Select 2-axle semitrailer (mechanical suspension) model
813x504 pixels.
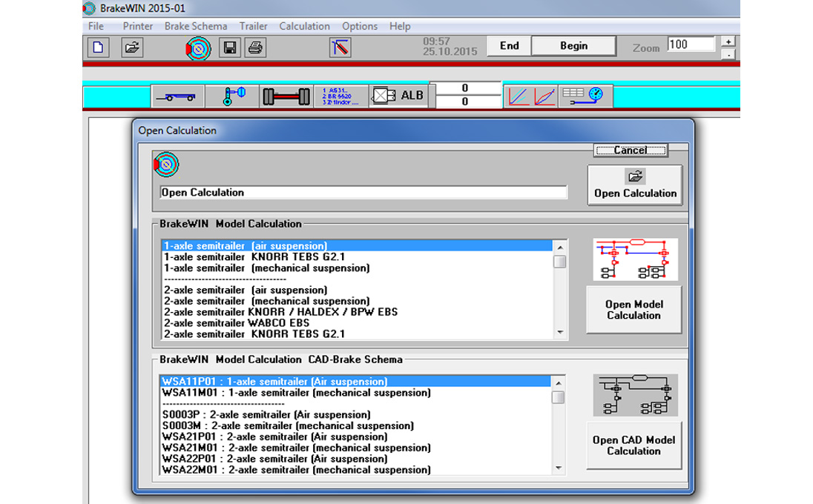pos(357,302)
